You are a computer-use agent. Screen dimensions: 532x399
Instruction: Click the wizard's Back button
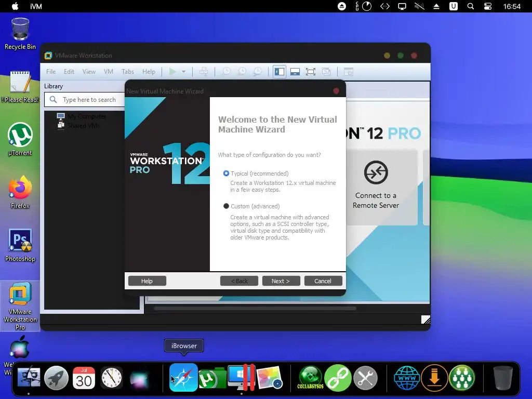[x=239, y=281]
